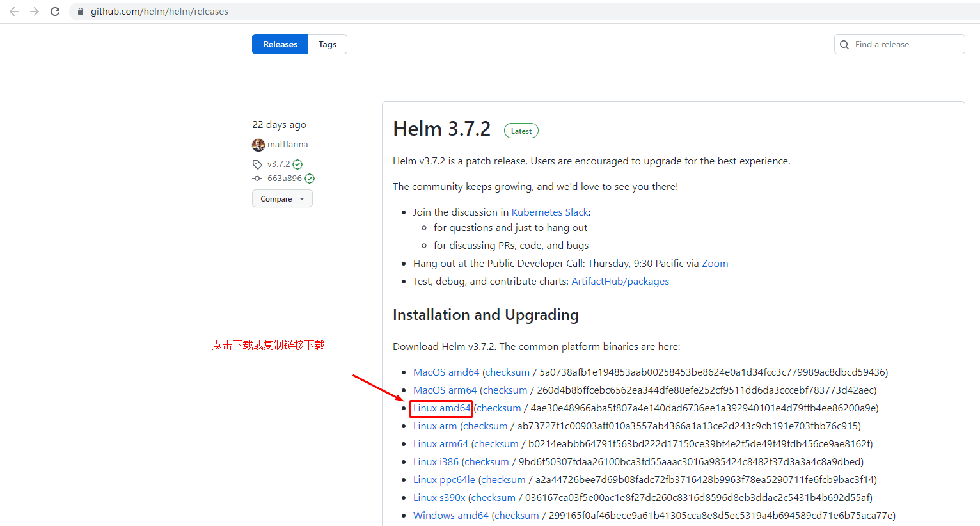Download the Linux arm binary
This screenshot has height=526, width=980.
pos(435,426)
